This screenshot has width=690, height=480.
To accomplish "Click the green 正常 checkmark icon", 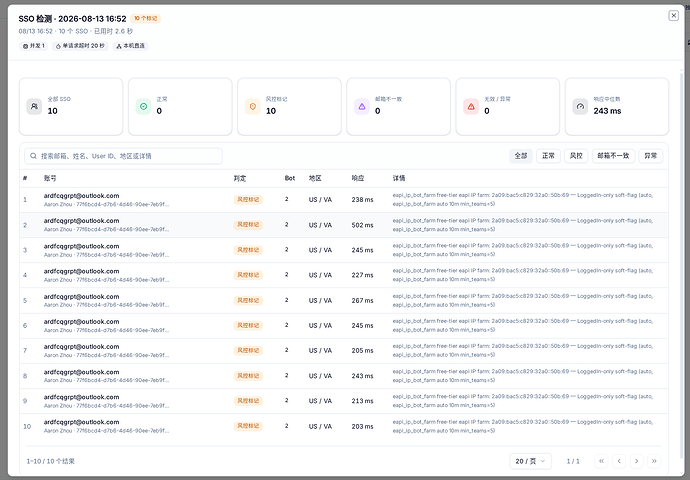I will 143,106.
